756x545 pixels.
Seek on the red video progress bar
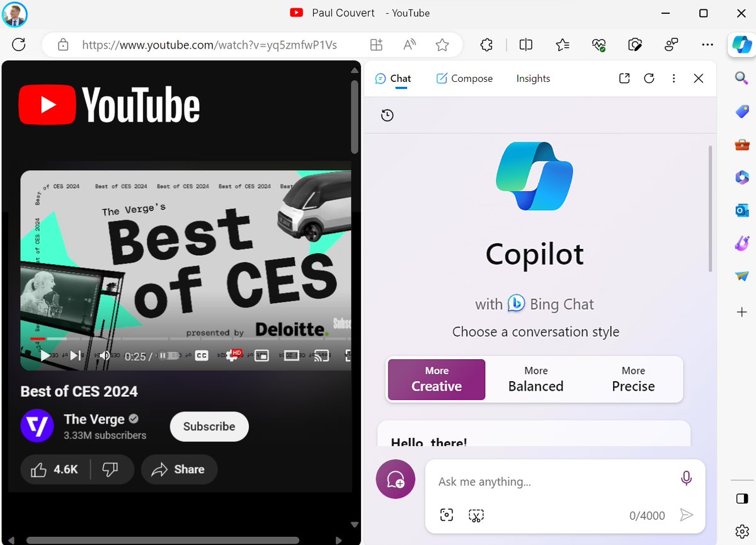(x=38, y=339)
